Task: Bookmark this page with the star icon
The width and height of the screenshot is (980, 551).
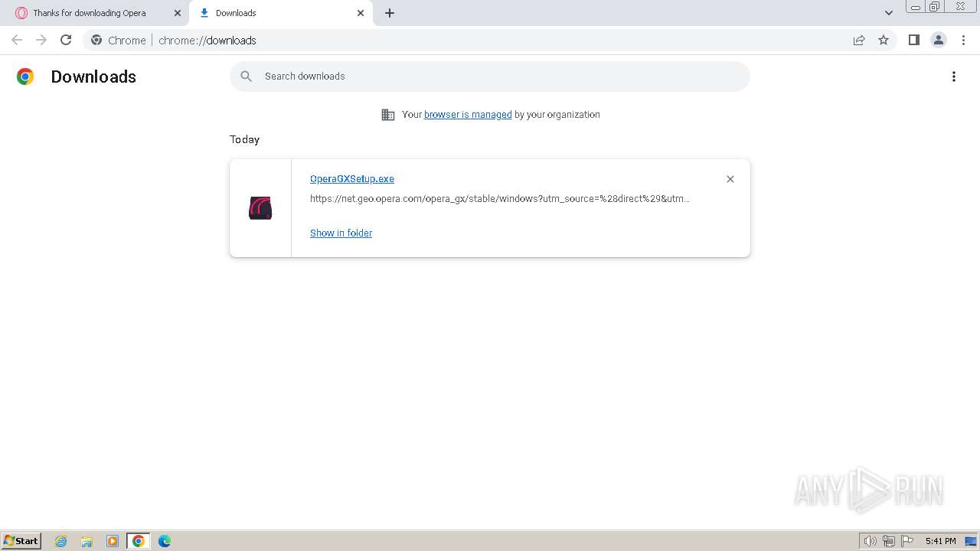Action: pyautogui.click(x=884, y=40)
